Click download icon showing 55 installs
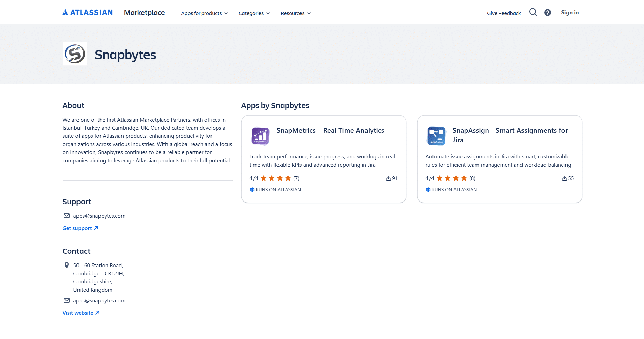 point(564,178)
